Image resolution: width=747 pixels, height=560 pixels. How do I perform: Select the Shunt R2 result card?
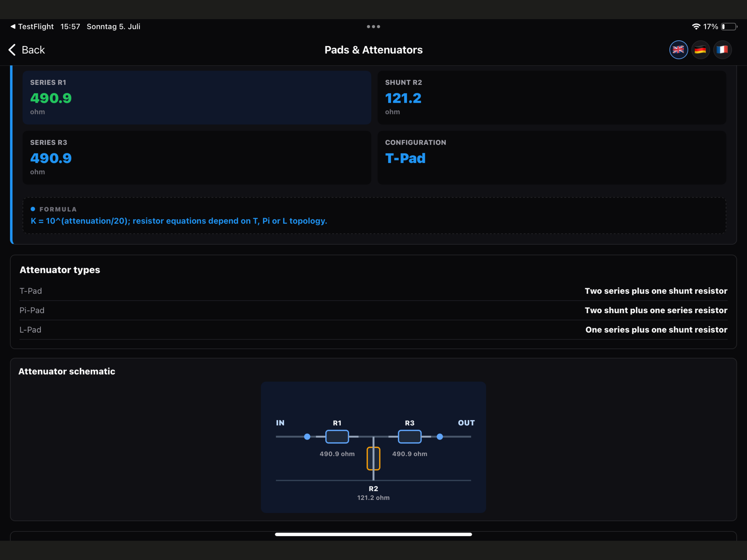point(552,97)
